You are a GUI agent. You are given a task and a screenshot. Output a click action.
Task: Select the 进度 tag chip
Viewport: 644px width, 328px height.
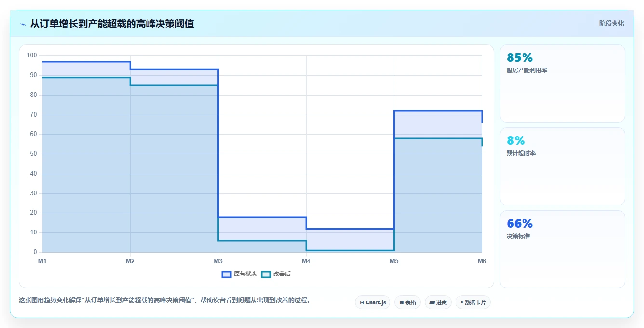[x=438, y=302]
